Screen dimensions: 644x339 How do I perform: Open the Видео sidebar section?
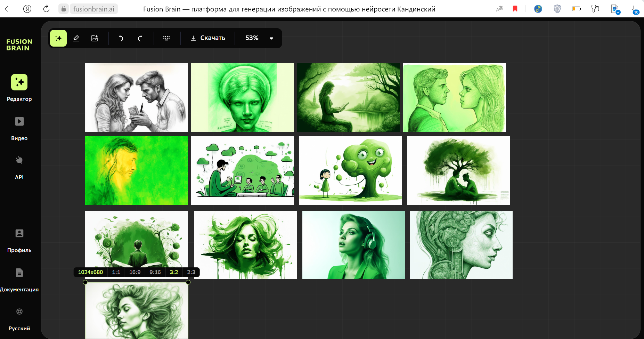pos(19,129)
